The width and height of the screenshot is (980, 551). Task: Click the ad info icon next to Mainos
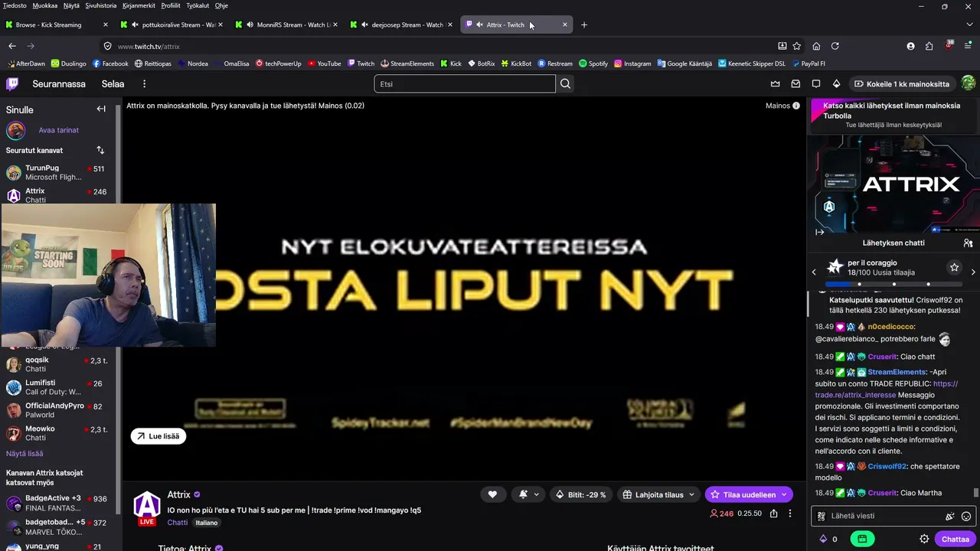796,106
